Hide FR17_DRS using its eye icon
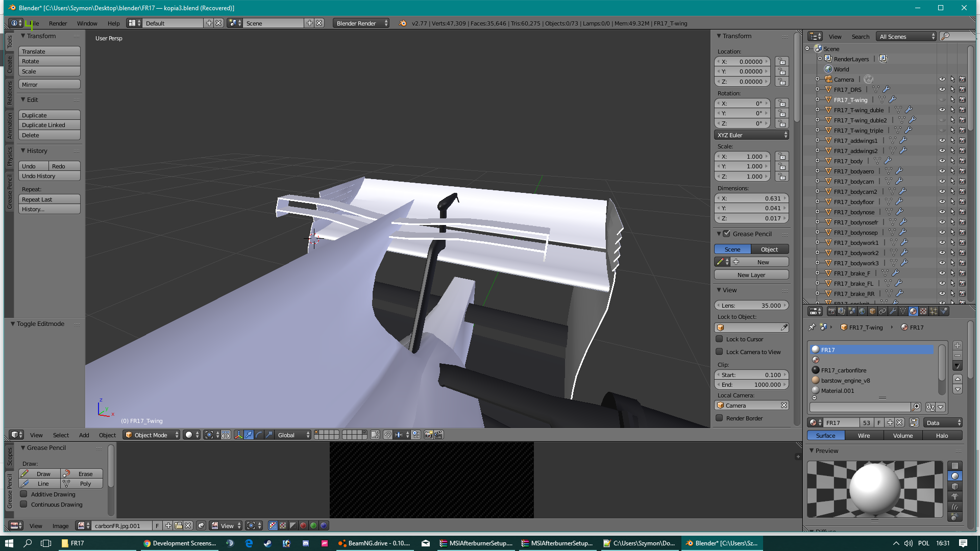Viewport: 980px width, 551px height. tap(942, 90)
